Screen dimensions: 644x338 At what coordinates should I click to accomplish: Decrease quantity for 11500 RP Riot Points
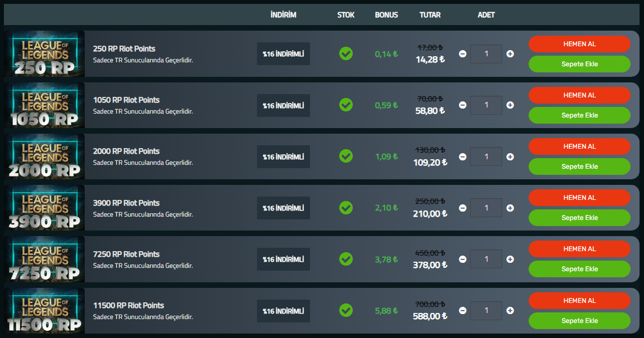[462, 311]
